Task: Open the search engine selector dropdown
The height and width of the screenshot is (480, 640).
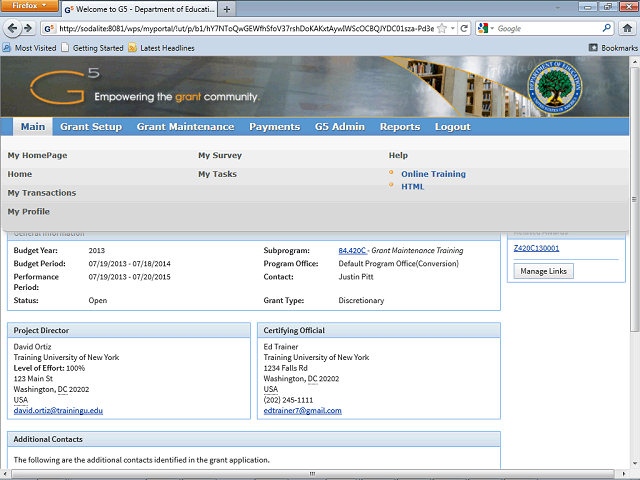Action: [492, 28]
